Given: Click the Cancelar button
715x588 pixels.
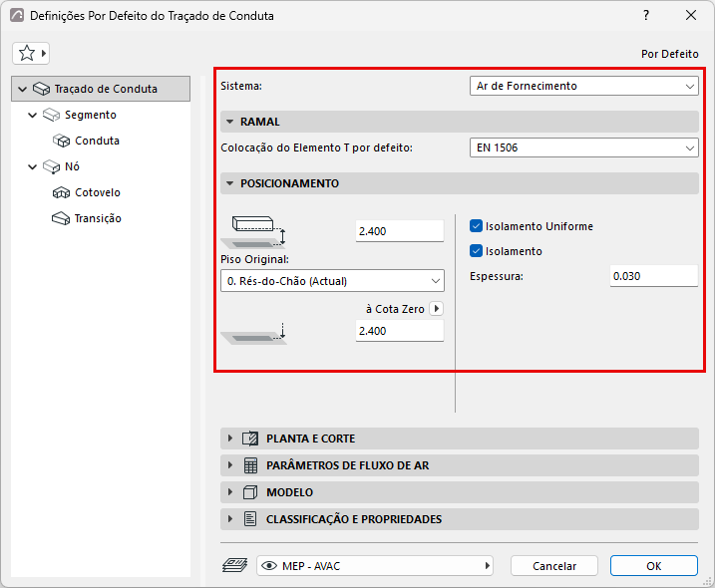Looking at the screenshot, I should click(554, 566).
